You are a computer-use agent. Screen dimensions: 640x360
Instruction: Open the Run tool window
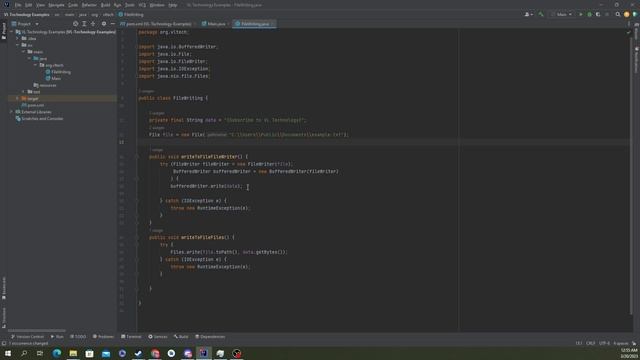click(x=57, y=337)
